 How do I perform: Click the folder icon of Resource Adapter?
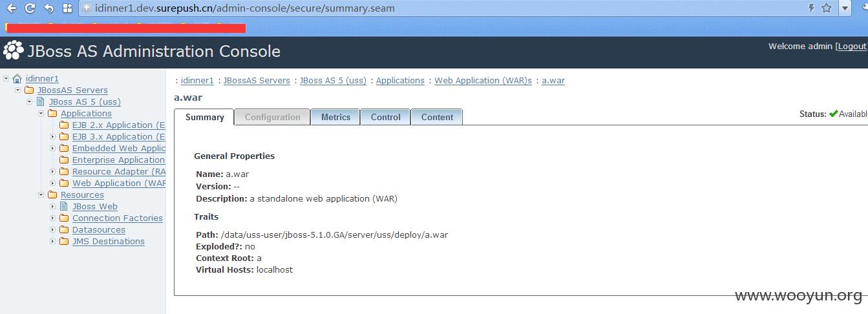(64, 172)
